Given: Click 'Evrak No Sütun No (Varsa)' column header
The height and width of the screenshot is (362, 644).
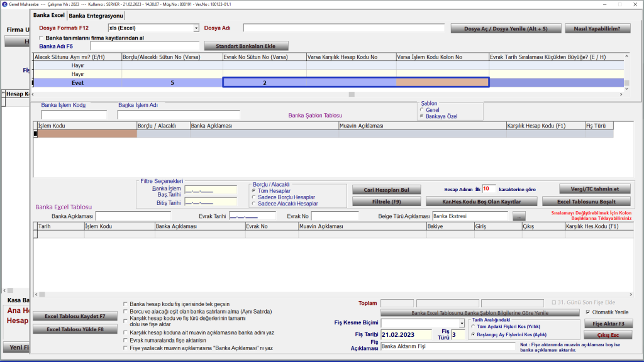Looking at the screenshot, I should [265, 57].
